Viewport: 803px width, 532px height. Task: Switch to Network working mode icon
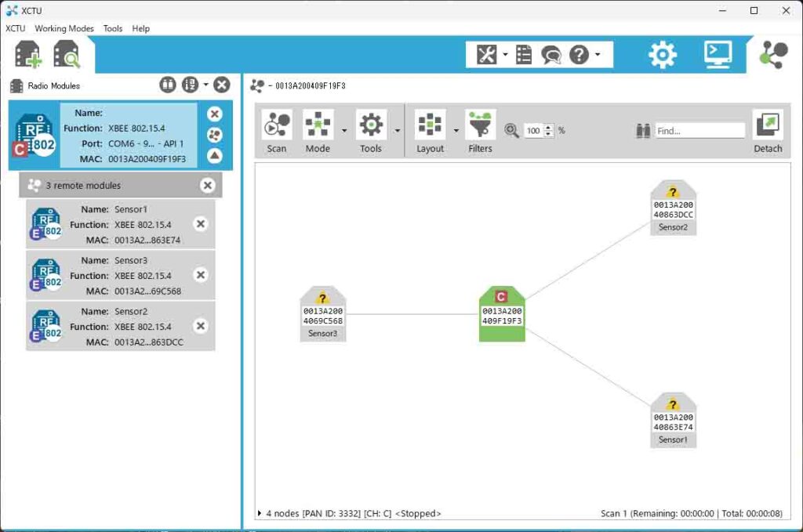(773, 55)
